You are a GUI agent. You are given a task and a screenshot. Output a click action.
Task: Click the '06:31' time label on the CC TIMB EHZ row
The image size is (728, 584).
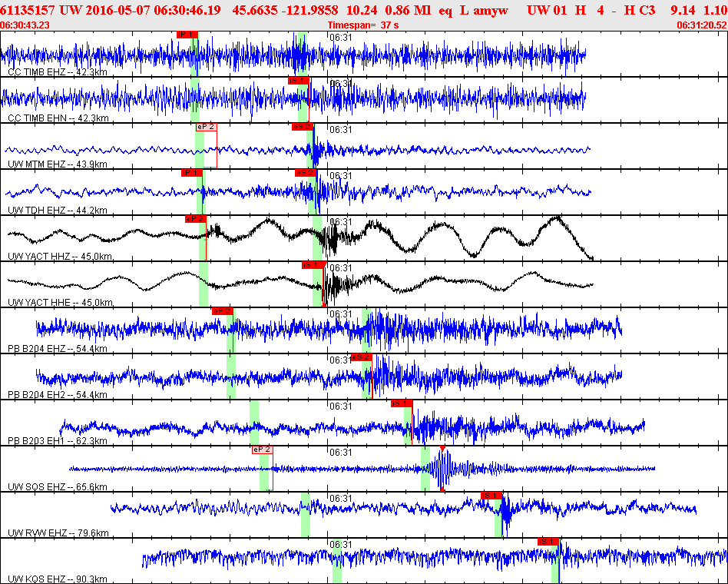341,38
